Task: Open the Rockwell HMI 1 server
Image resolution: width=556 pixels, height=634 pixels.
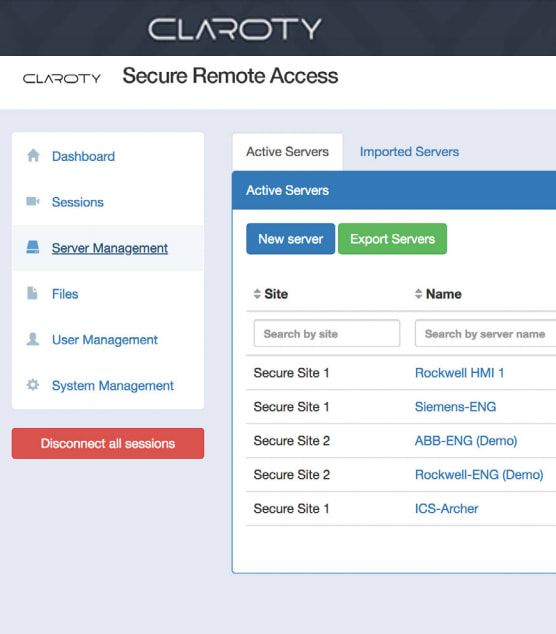Action: click(x=459, y=372)
